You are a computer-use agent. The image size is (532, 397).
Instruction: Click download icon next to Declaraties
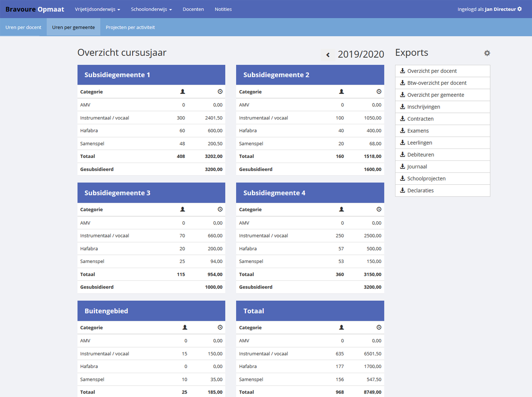point(403,190)
